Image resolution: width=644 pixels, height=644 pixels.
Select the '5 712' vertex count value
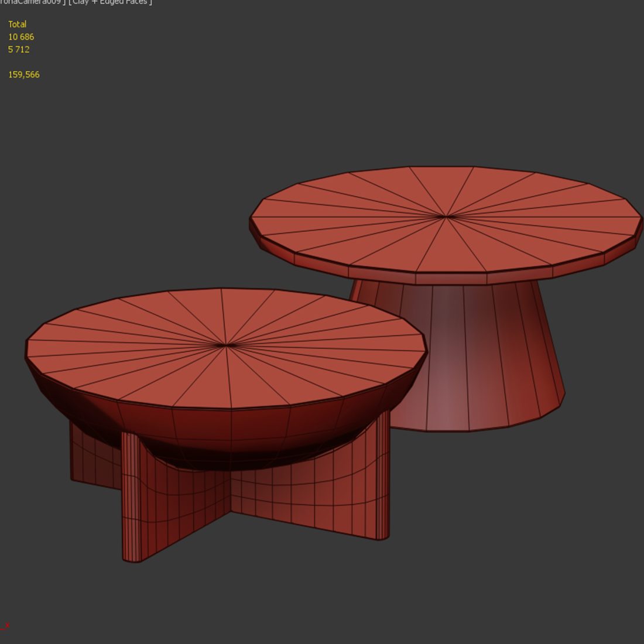[19, 49]
